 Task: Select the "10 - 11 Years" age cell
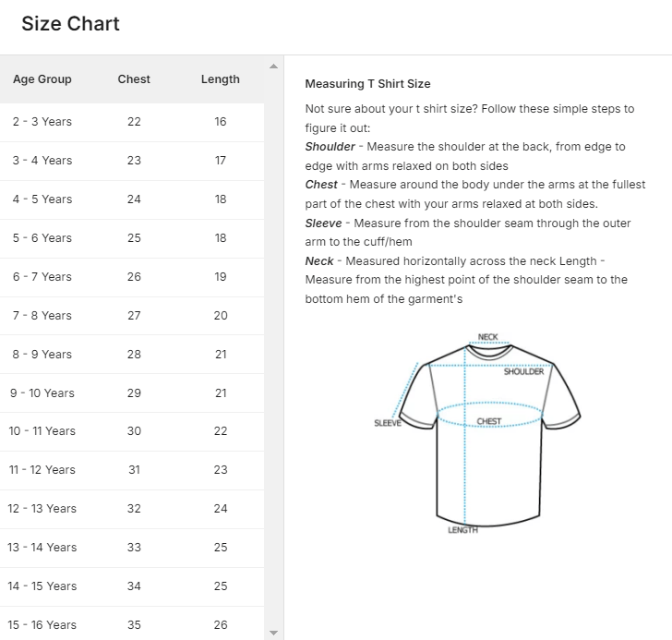click(x=42, y=431)
